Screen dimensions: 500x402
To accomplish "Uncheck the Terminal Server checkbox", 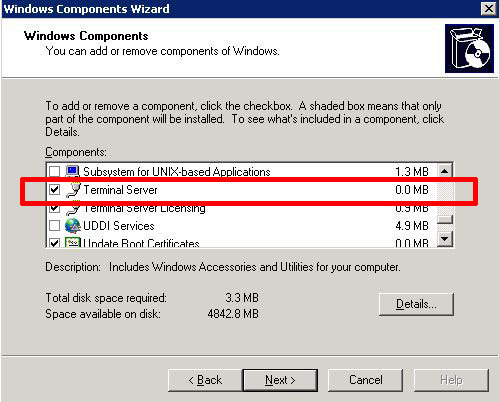I will [54, 190].
